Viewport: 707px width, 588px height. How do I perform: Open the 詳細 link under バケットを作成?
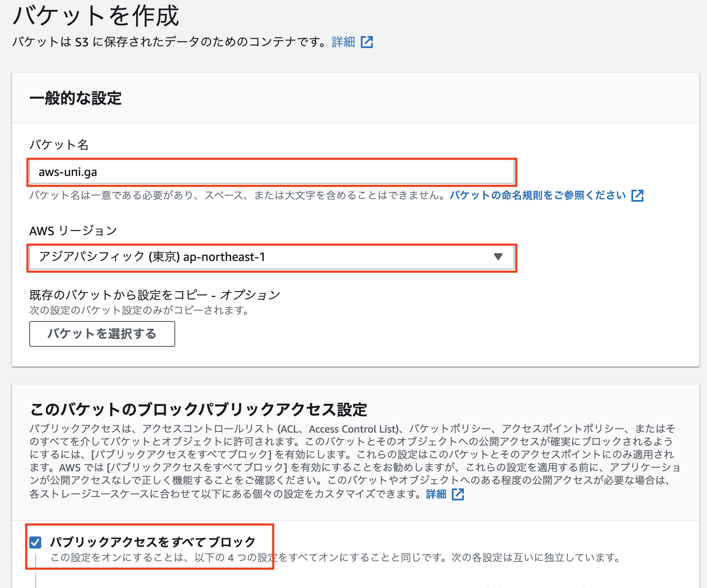click(342, 42)
